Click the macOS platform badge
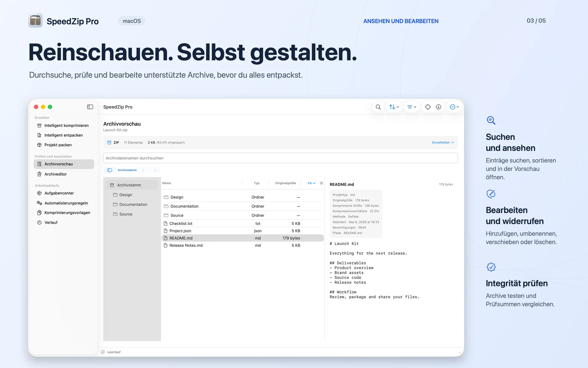This screenshot has width=588, height=368. (x=132, y=21)
